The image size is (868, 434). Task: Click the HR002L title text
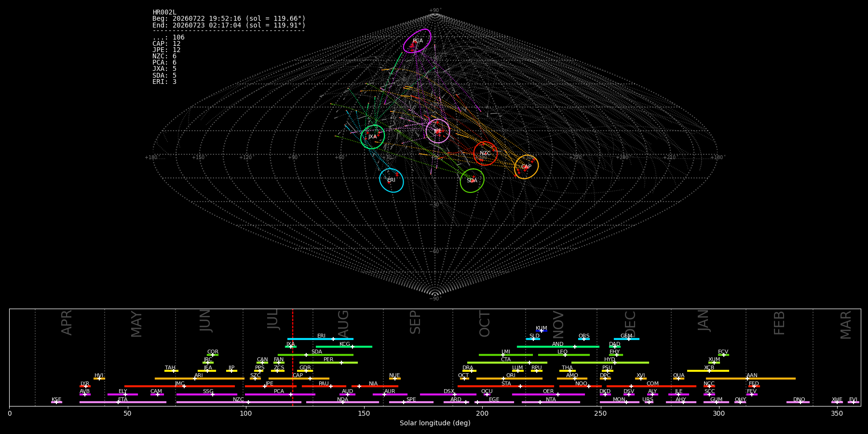(x=164, y=13)
